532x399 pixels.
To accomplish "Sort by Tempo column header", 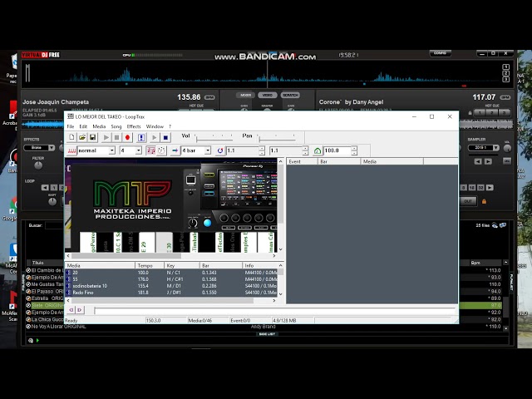I will coord(150,265).
